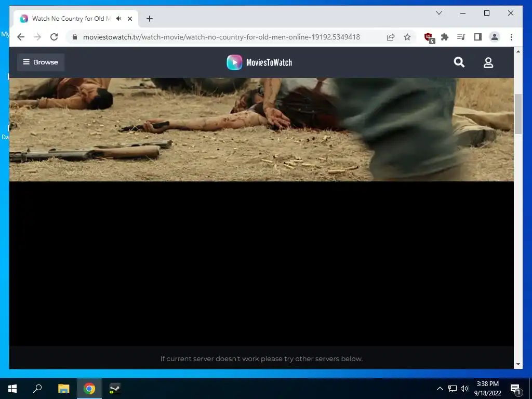Open the clock showing 3:38 PM
Image resolution: width=532 pixels, height=399 pixels.
(487, 389)
